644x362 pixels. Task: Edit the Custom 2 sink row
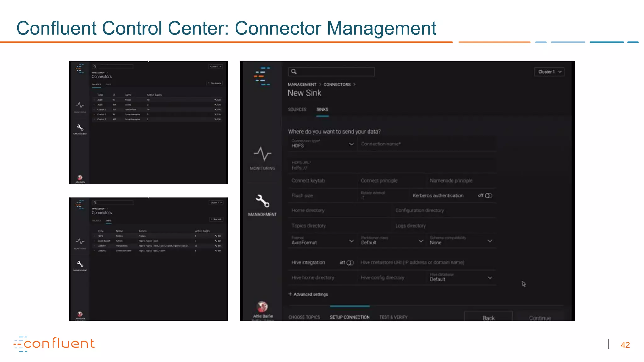pyautogui.click(x=218, y=251)
